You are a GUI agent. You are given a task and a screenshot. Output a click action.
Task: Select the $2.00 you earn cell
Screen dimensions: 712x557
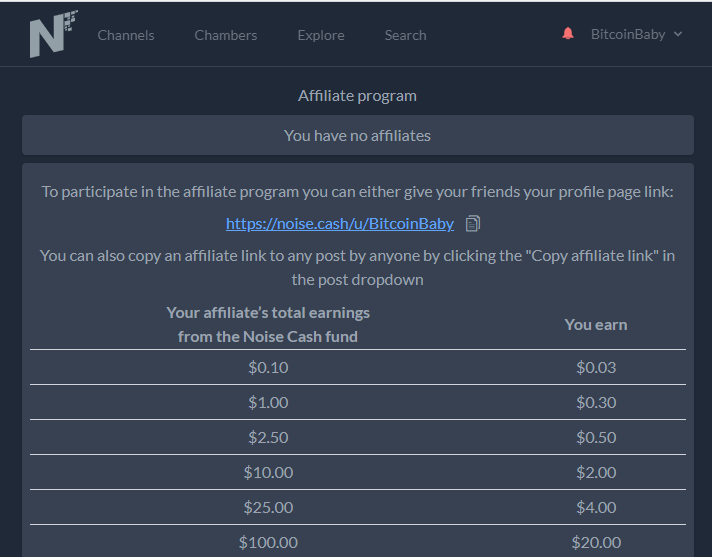point(596,472)
